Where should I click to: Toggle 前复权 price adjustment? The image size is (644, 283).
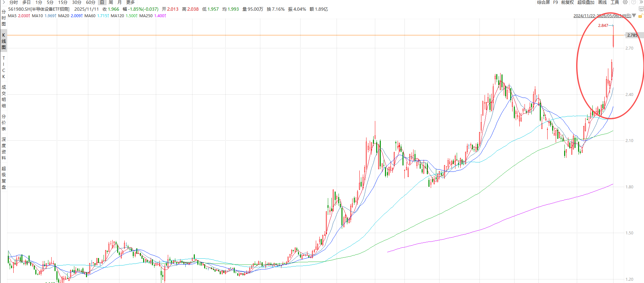[x=567, y=2]
